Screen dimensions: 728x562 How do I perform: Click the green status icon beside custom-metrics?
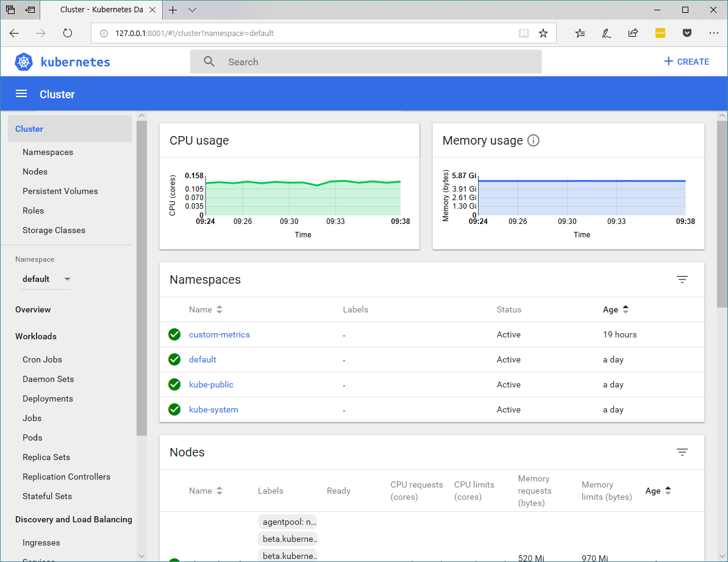tap(174, 334)
